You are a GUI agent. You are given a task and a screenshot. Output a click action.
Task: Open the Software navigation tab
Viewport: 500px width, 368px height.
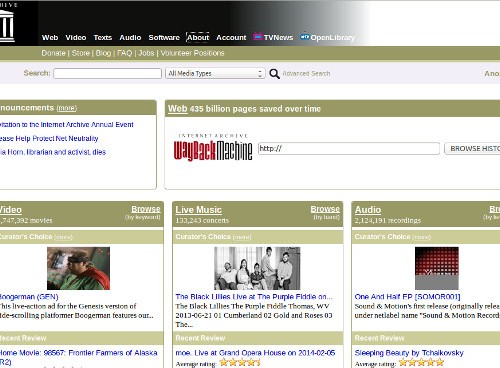point(164,37)
